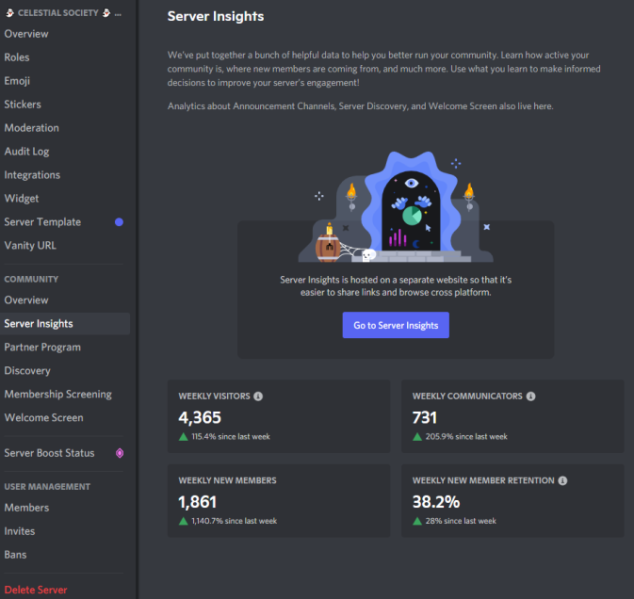
Task: Open Membership Screening settings
Action: tap(58, 394)
